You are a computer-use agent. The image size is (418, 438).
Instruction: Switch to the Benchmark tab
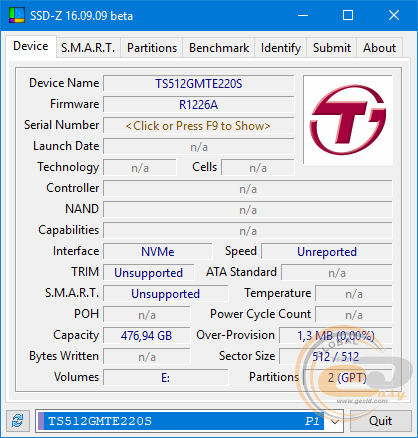[x=219, y=48]
